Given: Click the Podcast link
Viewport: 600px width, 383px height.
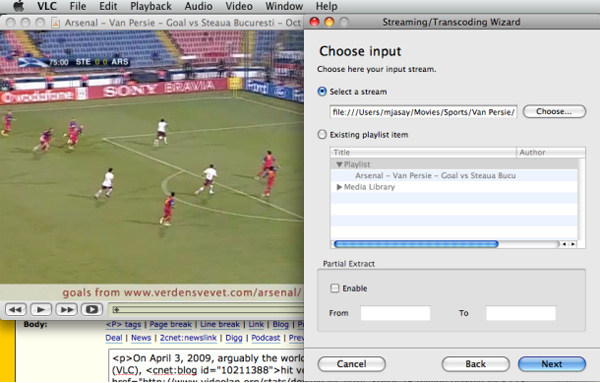Looking at the screenshot, I should click(266, 338).
